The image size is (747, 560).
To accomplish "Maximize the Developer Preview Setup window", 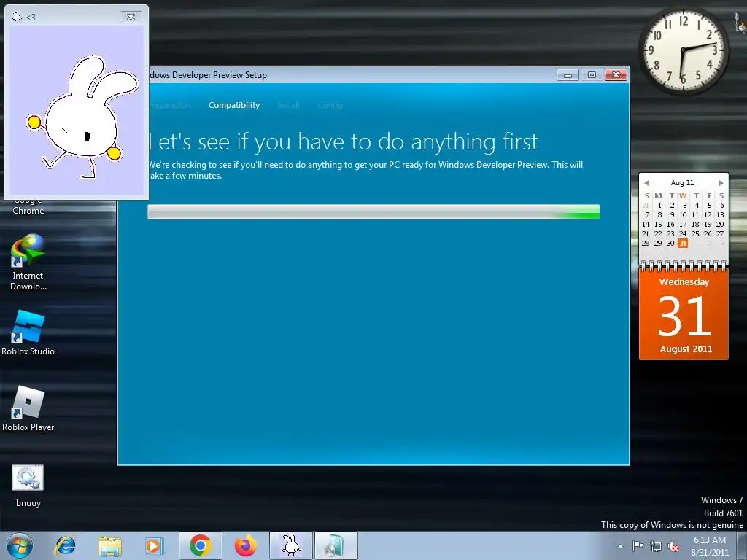I will pos(592,75).
